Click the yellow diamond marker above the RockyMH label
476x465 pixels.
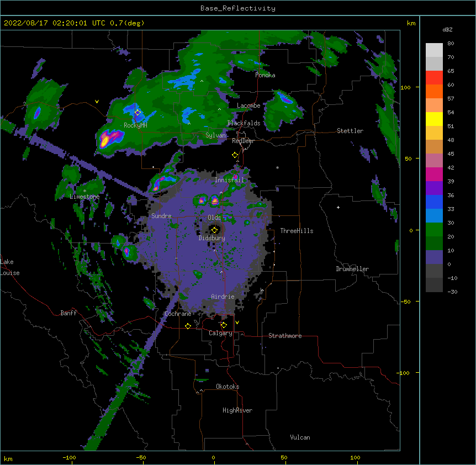pos(137,113)
